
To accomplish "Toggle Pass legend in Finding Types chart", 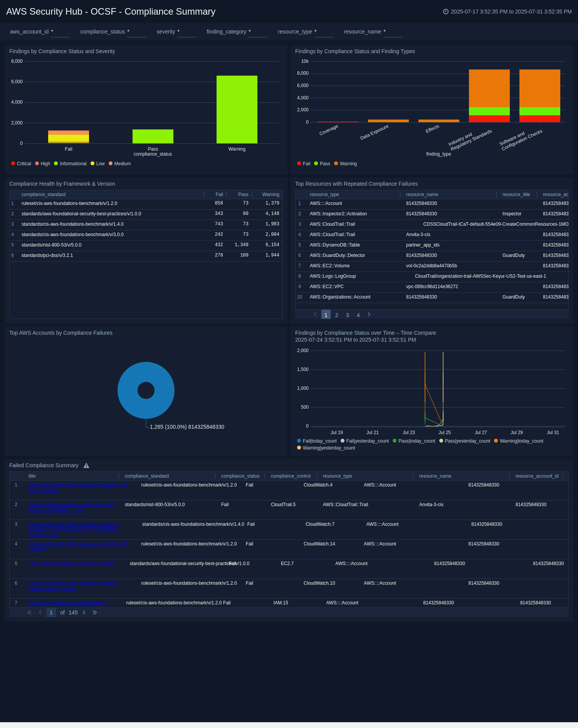I will click(322, 164).
